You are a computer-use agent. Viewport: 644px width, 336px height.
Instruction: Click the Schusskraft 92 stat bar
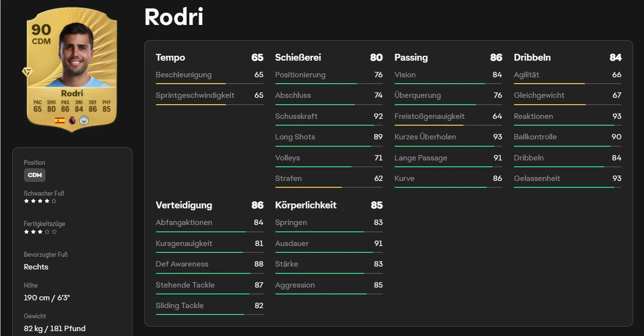click(x=329, y=126)
